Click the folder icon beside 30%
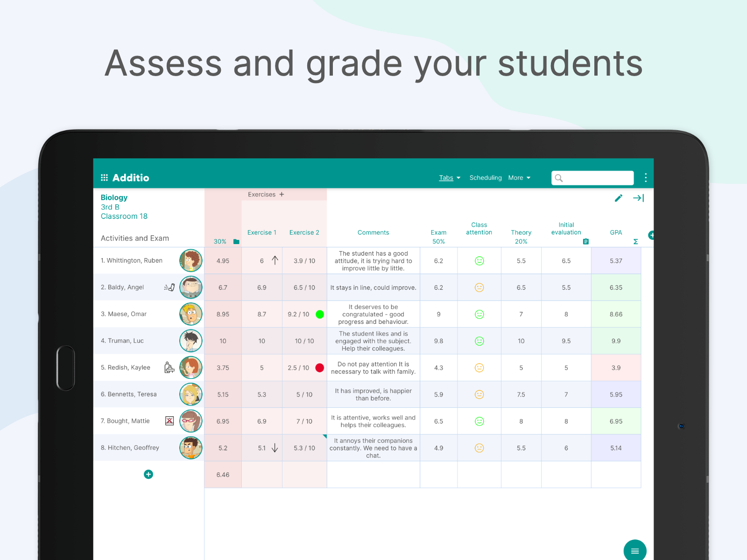This screenshot has width=747, height=560. (236, 242)
